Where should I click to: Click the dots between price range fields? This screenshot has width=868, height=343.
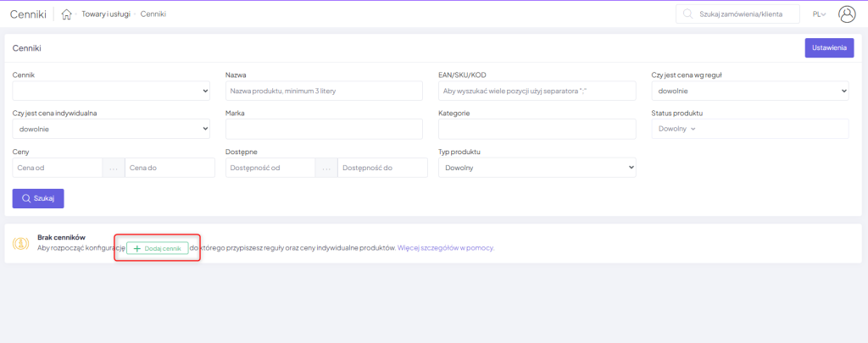tap(113, 168)
